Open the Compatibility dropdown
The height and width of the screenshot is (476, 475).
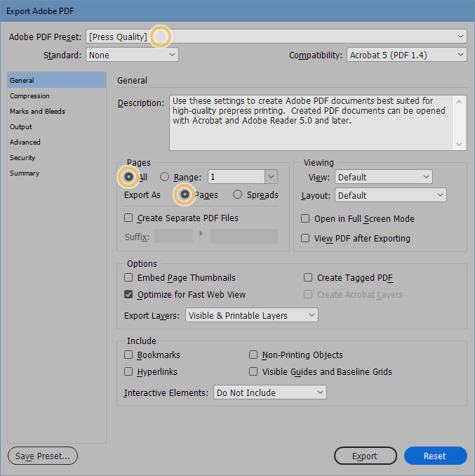(x=406, y=55)
